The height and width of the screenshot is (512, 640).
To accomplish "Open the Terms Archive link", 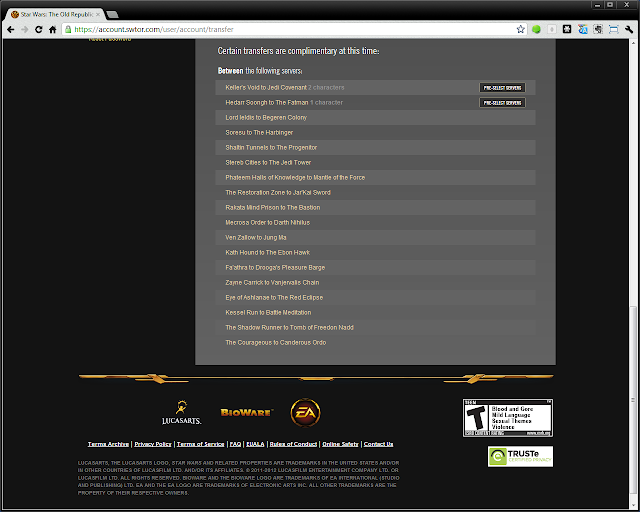I will (108, 444).
